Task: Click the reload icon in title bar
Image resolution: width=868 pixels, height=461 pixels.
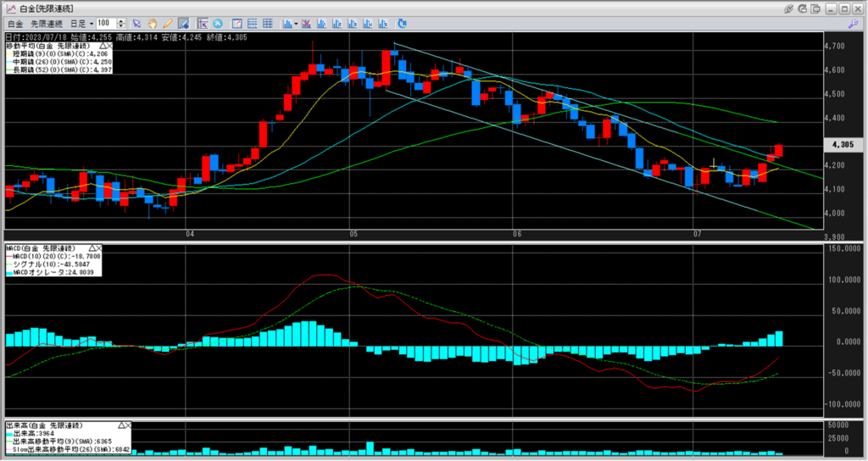Action: (804, 8)
